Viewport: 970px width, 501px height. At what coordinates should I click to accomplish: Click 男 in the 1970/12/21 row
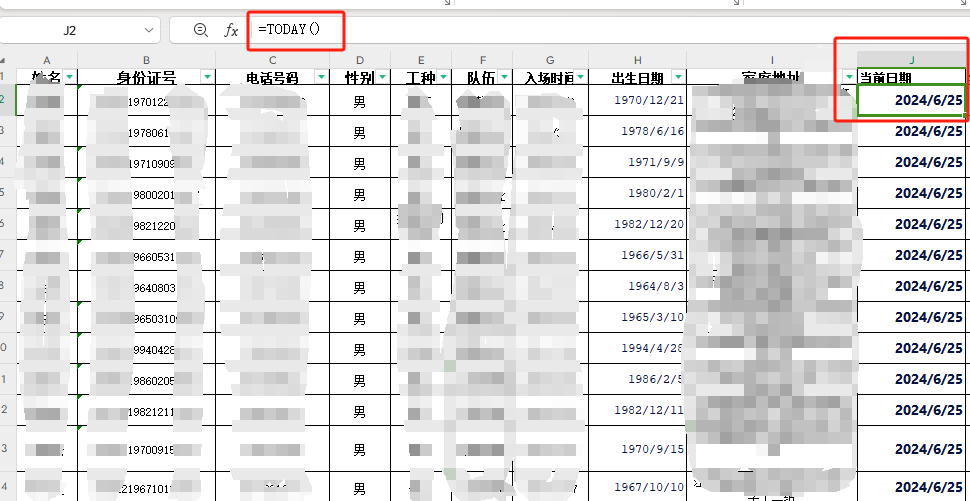[x=359, y=102]
